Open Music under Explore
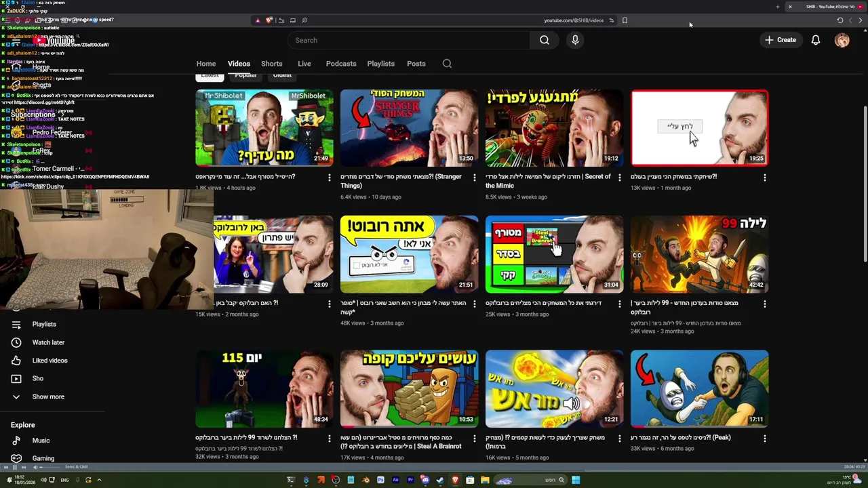Screen dimensions: 868x488 click(41, 441)
